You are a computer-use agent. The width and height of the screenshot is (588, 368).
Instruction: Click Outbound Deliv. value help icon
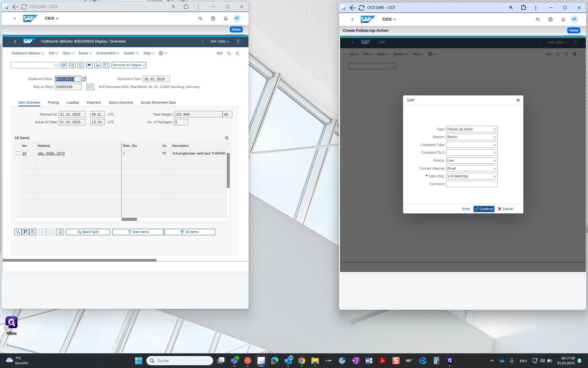click(84, 79)
